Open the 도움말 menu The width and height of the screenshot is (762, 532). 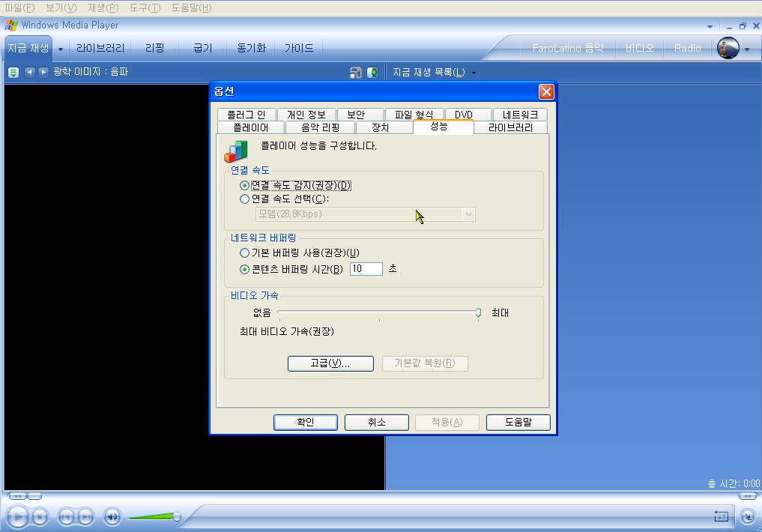pyautogui.click(x=192, y=7)
